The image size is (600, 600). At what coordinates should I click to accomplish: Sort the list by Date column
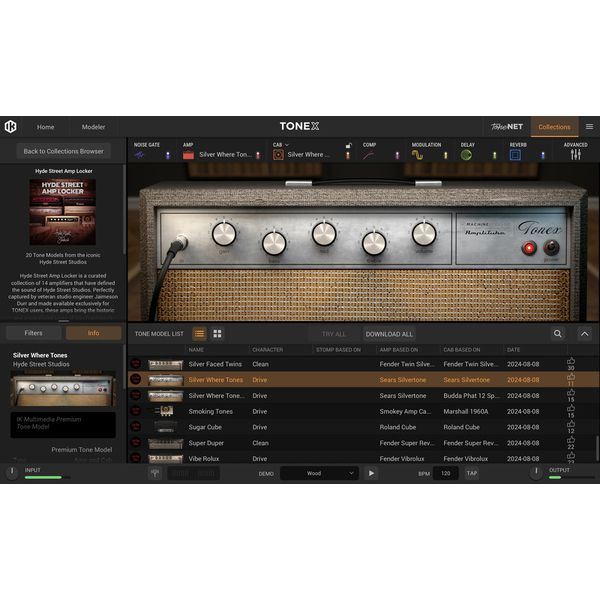point(514,350)
